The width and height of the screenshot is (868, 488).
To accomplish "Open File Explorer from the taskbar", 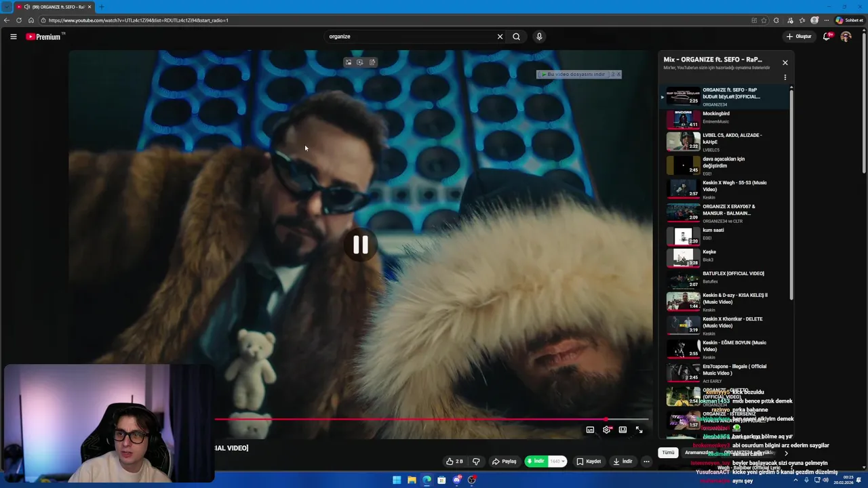I will tap(412, 480).
